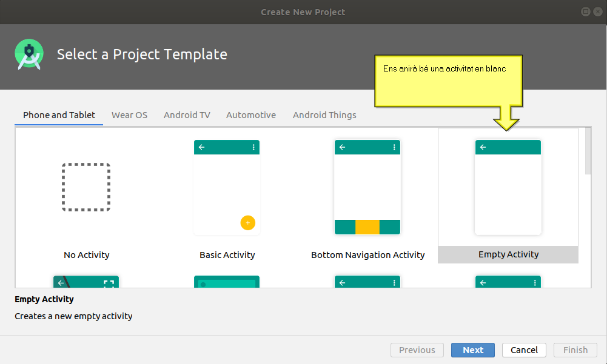Click the yellow plus button in Basic Activity
Image resolution: width=607 pixels, height=364 pixels.
[x=248, y=223]
